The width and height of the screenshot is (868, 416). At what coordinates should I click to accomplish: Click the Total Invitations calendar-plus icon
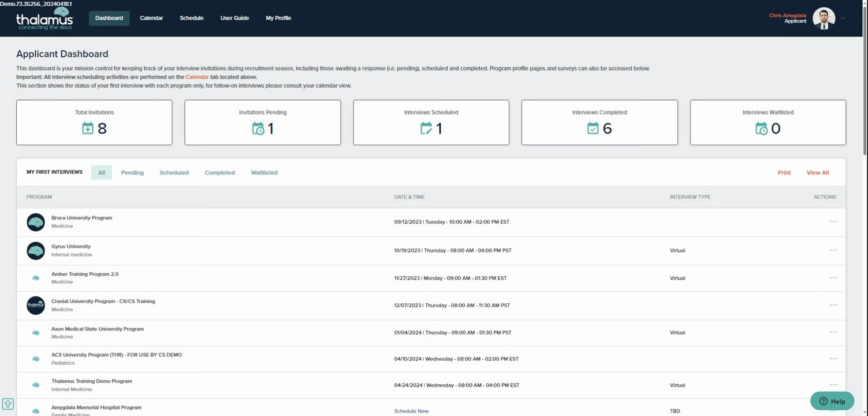[87, 128]
